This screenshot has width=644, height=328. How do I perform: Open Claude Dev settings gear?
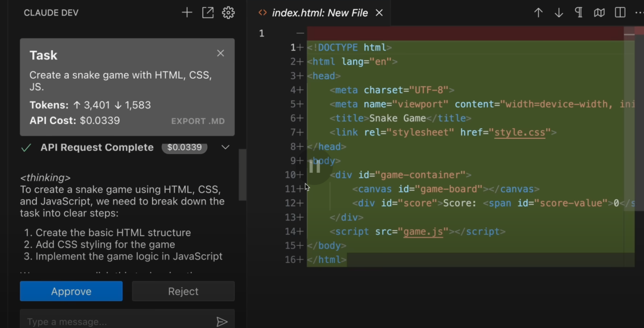(228, 13)
